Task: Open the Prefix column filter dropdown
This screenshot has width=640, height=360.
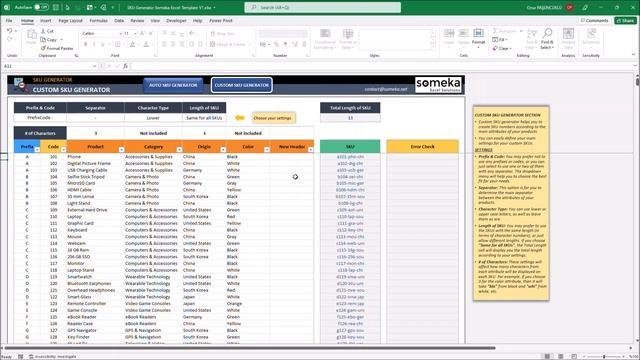Action: tap(37, 150)
